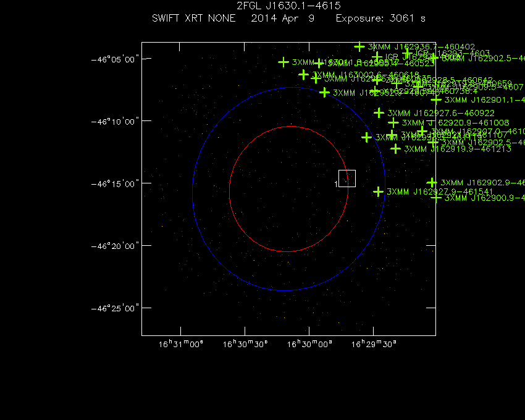The width and height of the screenshot is (525, 420).
Task: Click the label 3XMM J162927.9-461541
Action: pyautogui.click(x=440, y=191)
